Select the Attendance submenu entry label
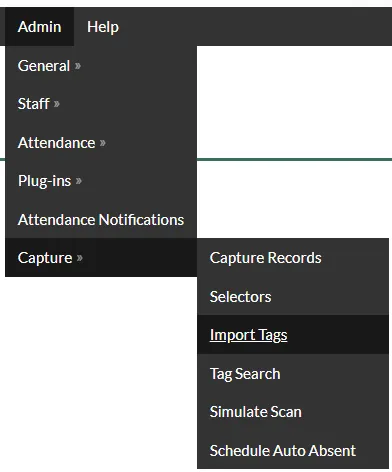392x472 pixels. coord(56,143)
